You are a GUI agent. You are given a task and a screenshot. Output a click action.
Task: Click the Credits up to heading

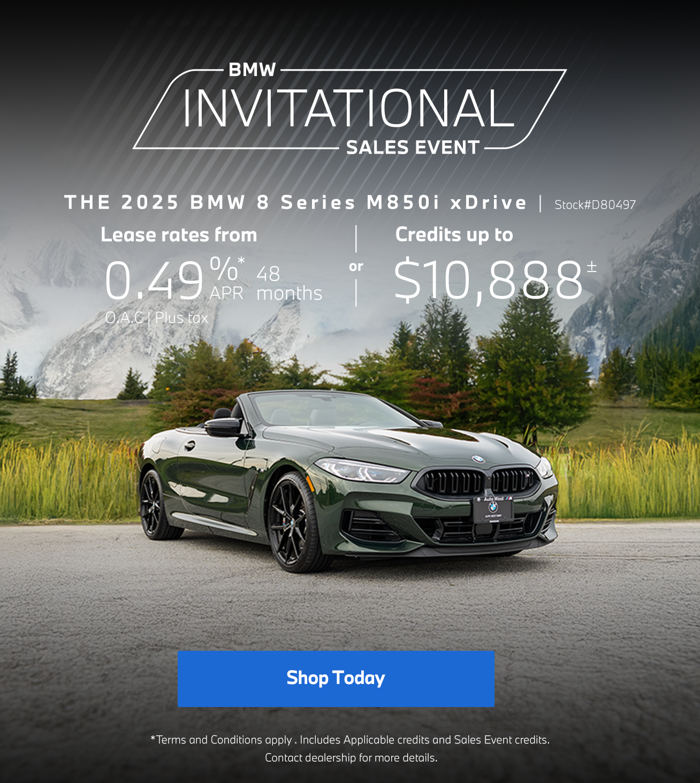click(x=454, y=234)
